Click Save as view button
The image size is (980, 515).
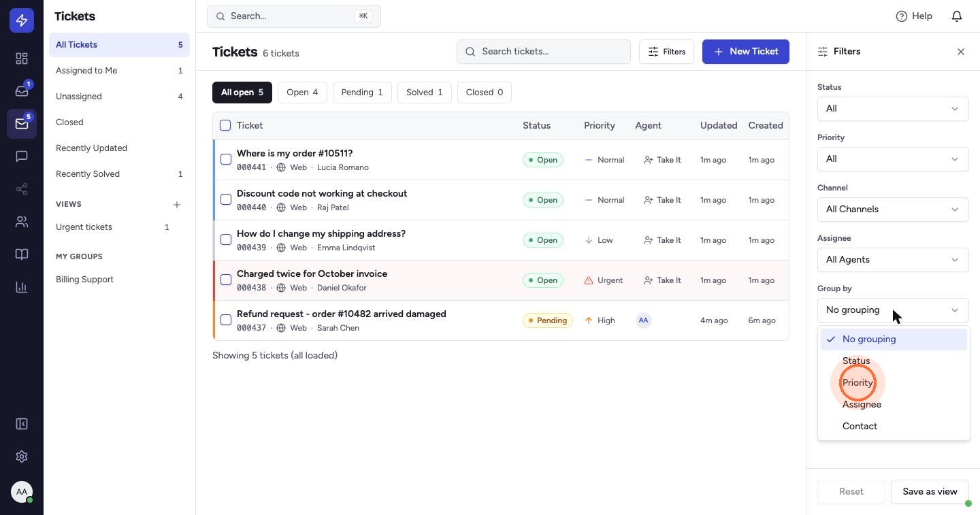click(930, 492)
